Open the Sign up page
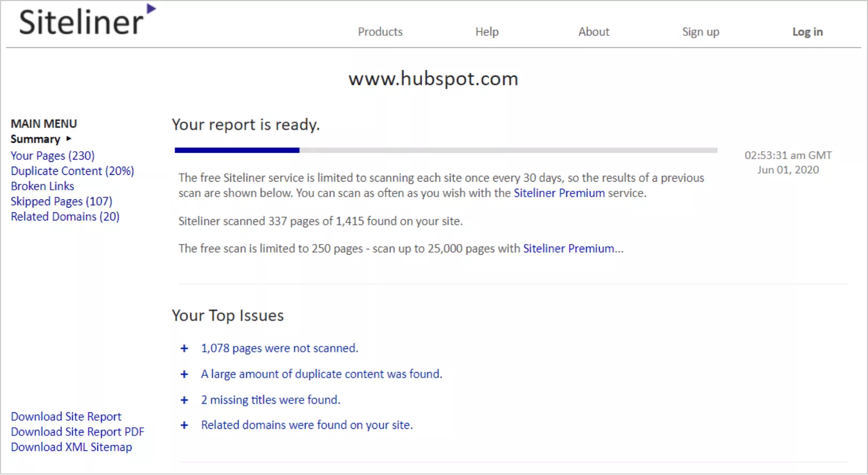Image resolution: width=868 pixels, height=475 pixels. [x=700, y=32]
